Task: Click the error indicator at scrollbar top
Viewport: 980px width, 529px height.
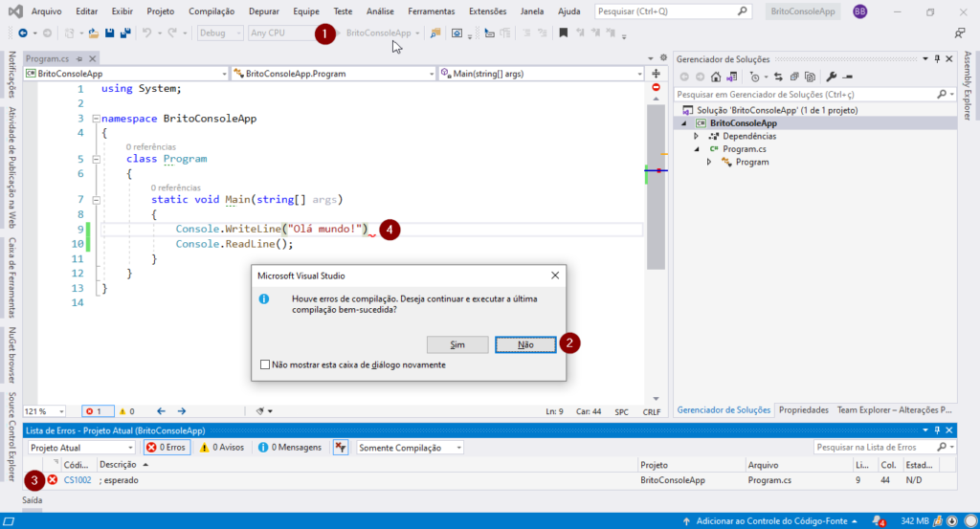Action: pyautogui.click(x=656, y=87)
